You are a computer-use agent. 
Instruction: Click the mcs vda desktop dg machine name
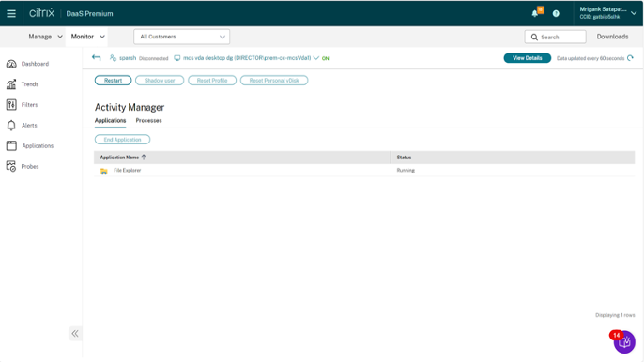tap(247, 58)
